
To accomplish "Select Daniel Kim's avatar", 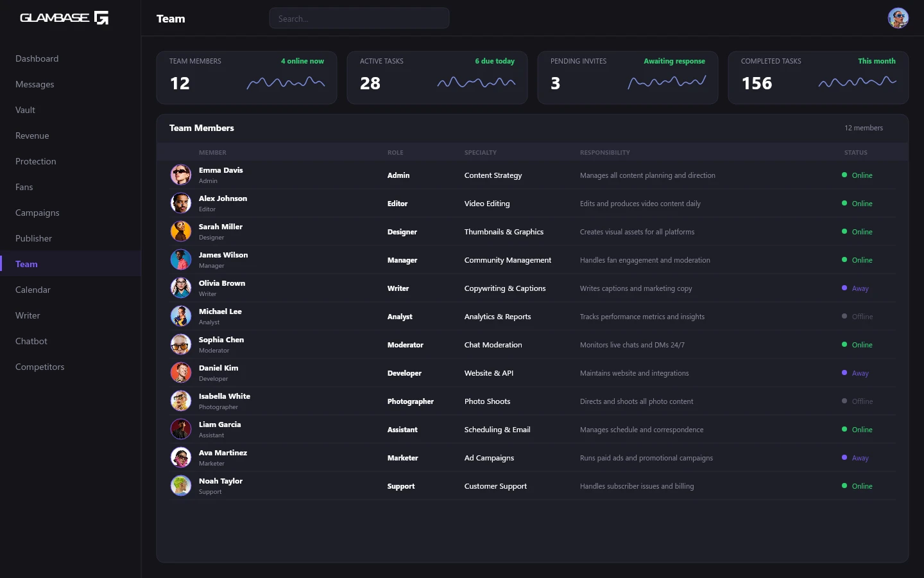I will [x=181, y=372].
